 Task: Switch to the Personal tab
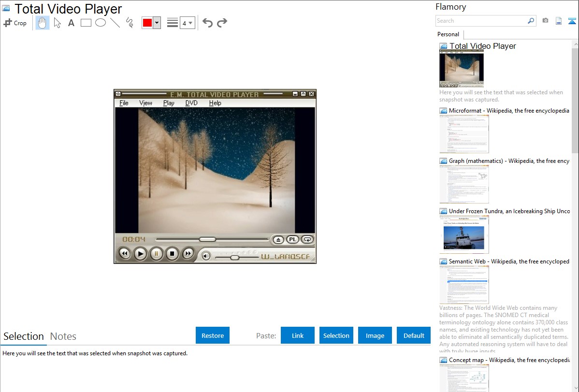(x=449, y=34)
